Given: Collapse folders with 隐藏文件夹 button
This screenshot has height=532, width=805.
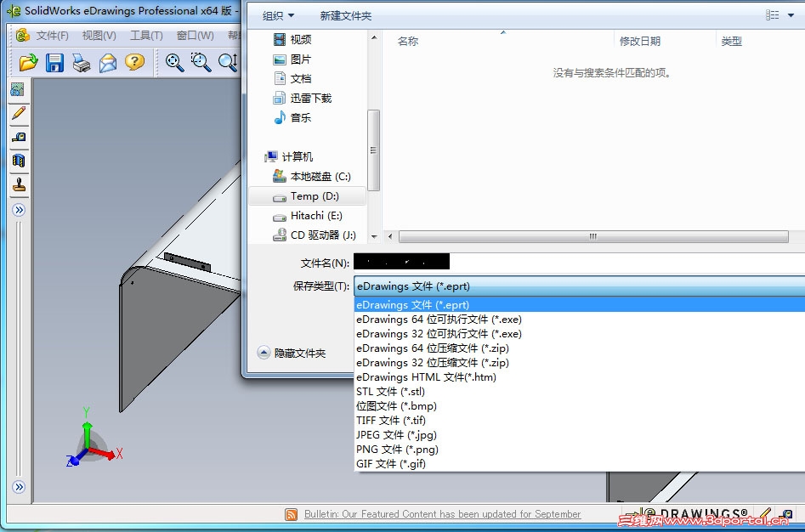Looking at the screenshot, I should (292, 353).
